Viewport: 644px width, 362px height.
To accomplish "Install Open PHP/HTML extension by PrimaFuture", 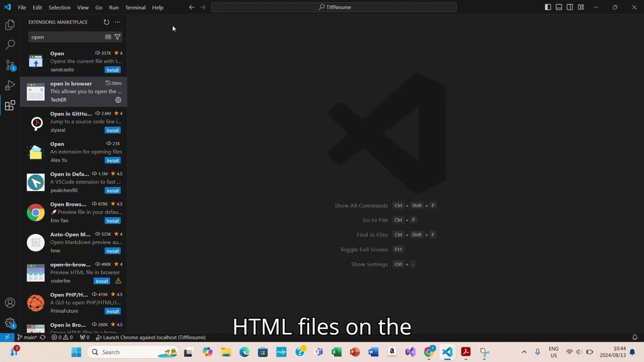I will tap(113, 311).
